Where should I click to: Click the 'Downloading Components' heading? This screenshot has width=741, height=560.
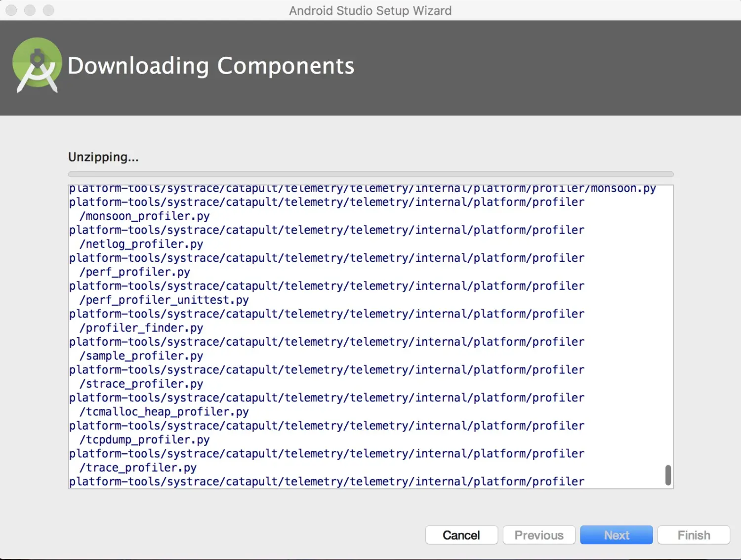click(211, 66)
